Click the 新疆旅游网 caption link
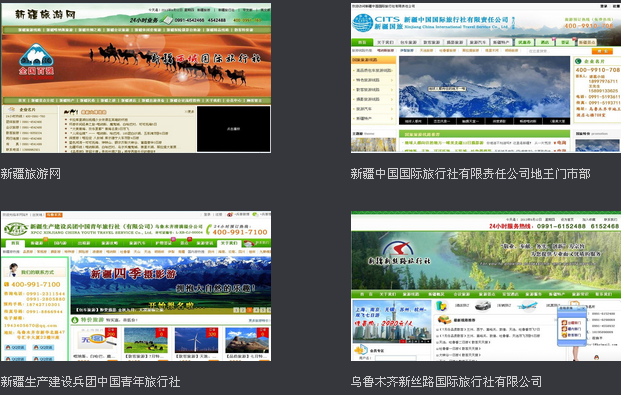Image resolution: width=621 pixels, height=395 pixels. tap(30, 174)
